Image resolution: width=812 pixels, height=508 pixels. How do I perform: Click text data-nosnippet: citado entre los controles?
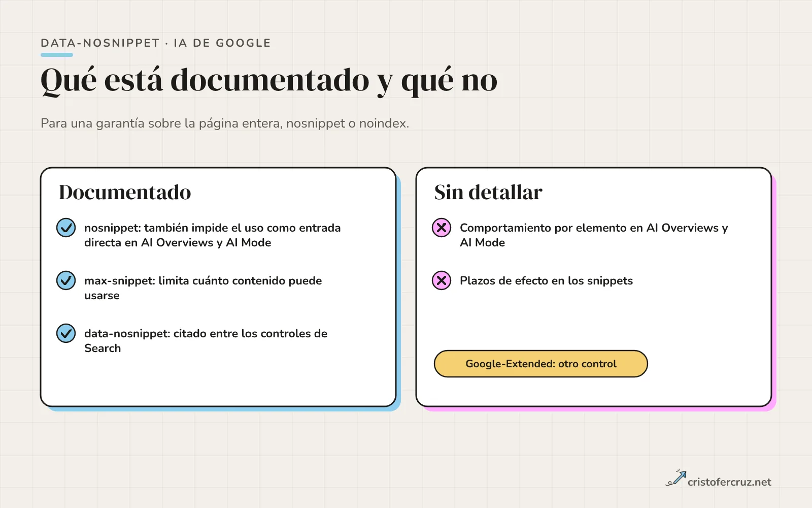click(x=206, y=341)
